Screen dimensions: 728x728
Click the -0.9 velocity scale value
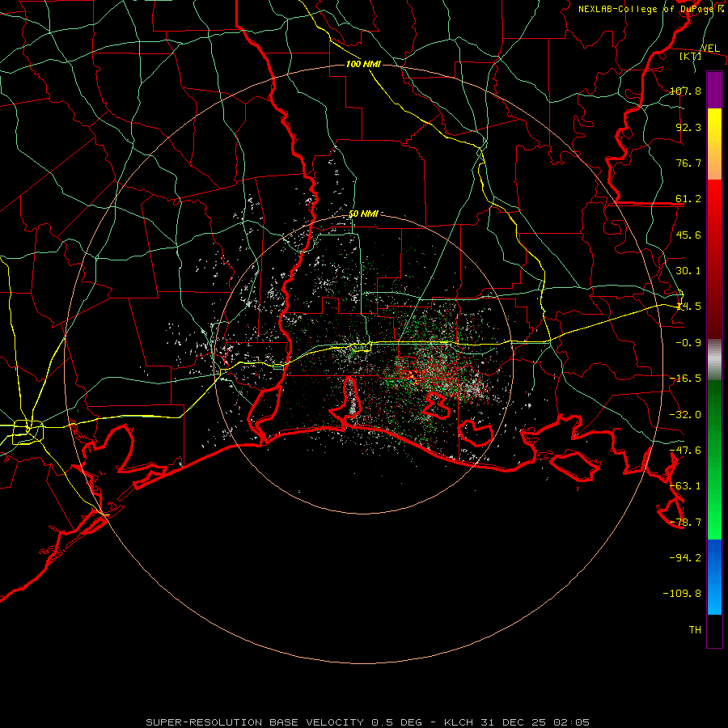point(688,343)
